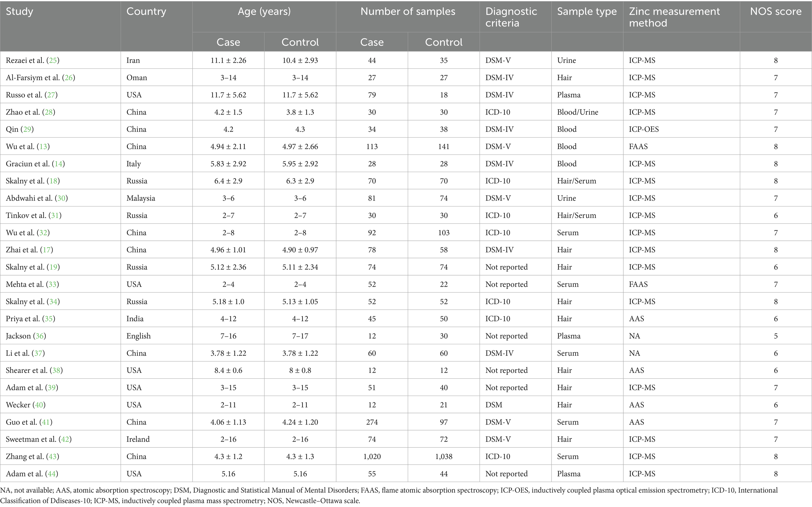Follow citation 40 for Wecker

click(39, 405)
